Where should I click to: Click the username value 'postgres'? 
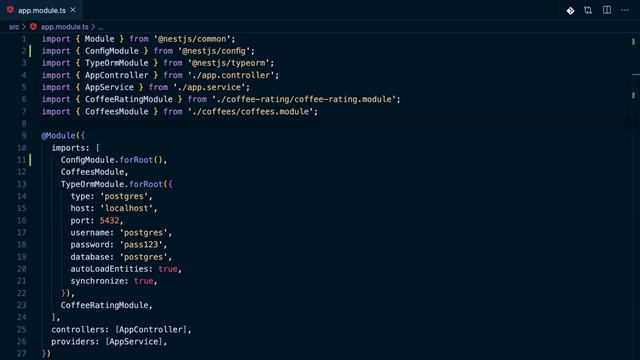pos(144,233)
